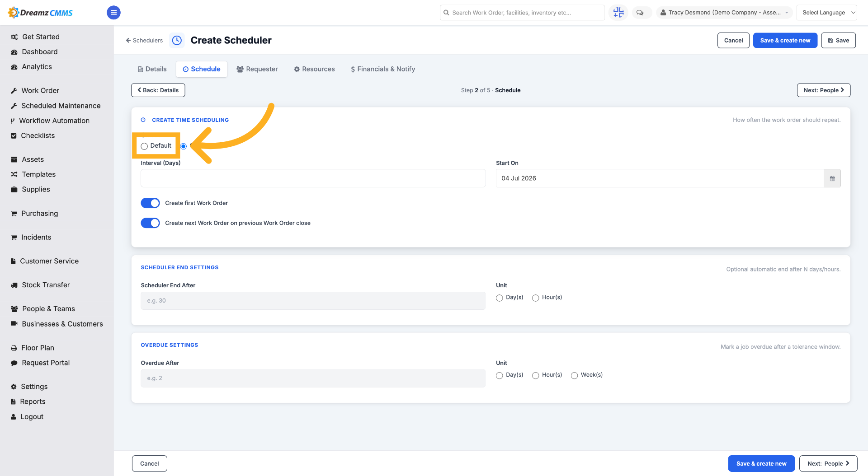
Task: Click Save & create new in the header
Action: point(785,40)
